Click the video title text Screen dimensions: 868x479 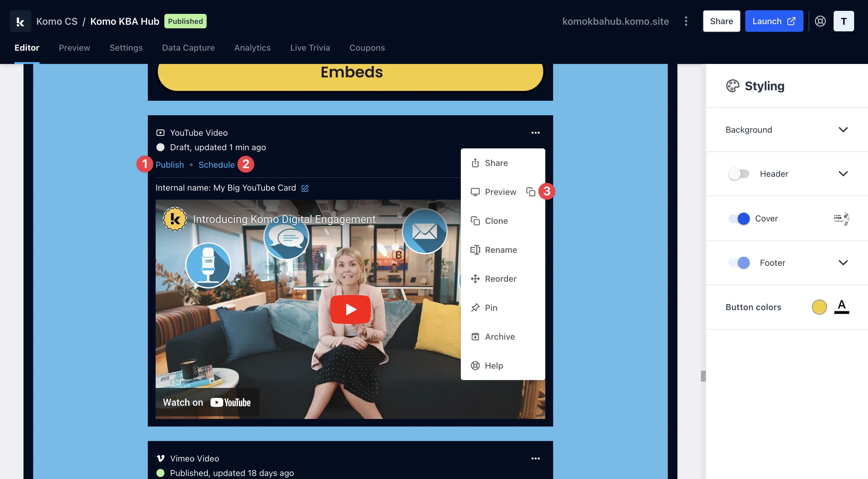284,219
